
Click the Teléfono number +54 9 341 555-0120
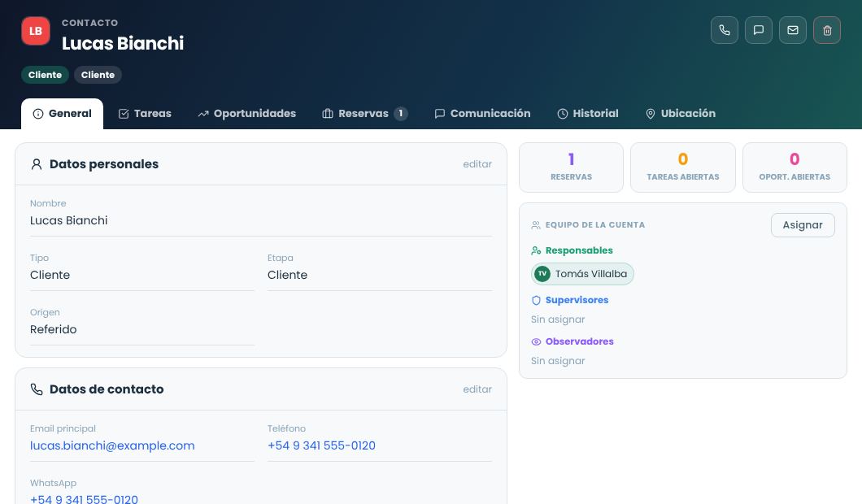(321, 445)
